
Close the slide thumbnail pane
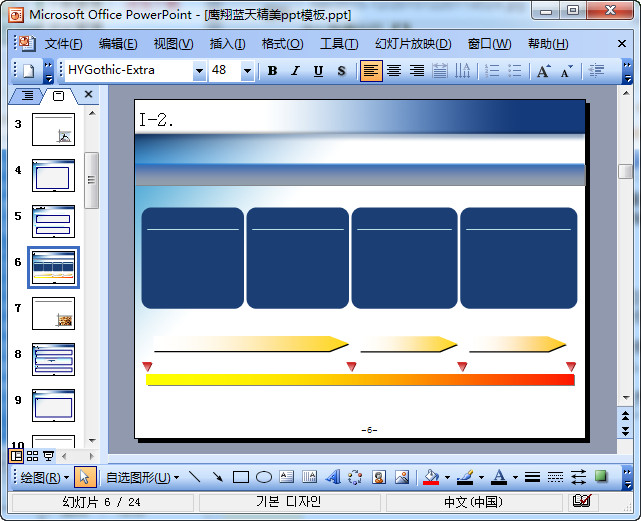(x=88, y=94)
